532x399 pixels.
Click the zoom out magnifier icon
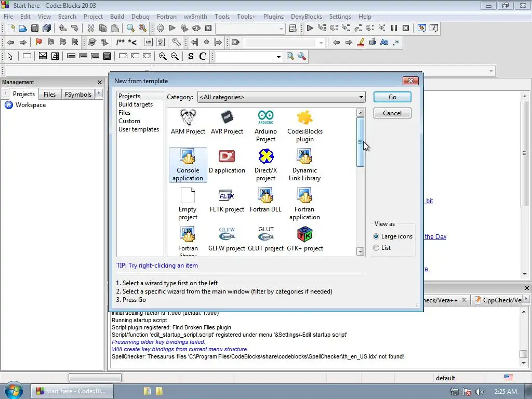175,56
